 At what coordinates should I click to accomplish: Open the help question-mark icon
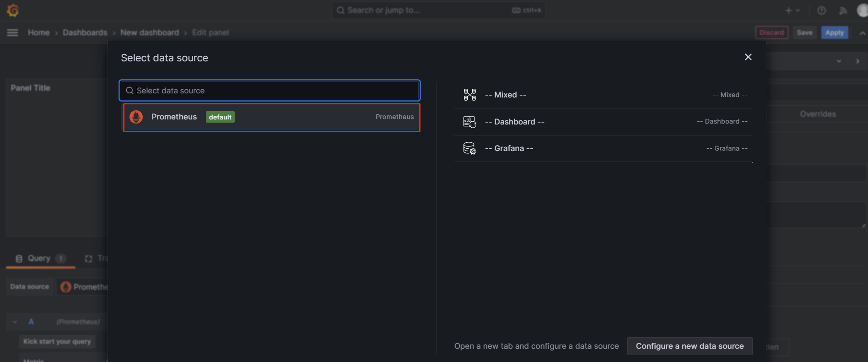[x=822, y=11]
